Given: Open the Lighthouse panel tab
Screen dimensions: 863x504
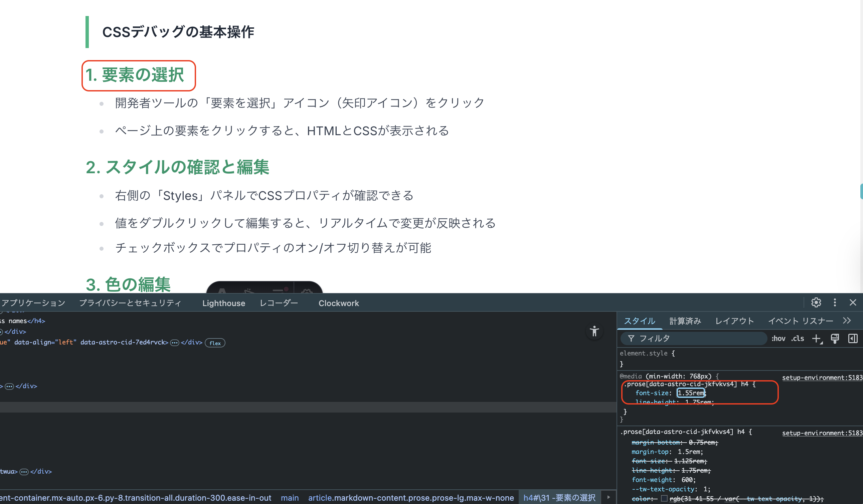Looking at the screenshot, I should point(223,303).
